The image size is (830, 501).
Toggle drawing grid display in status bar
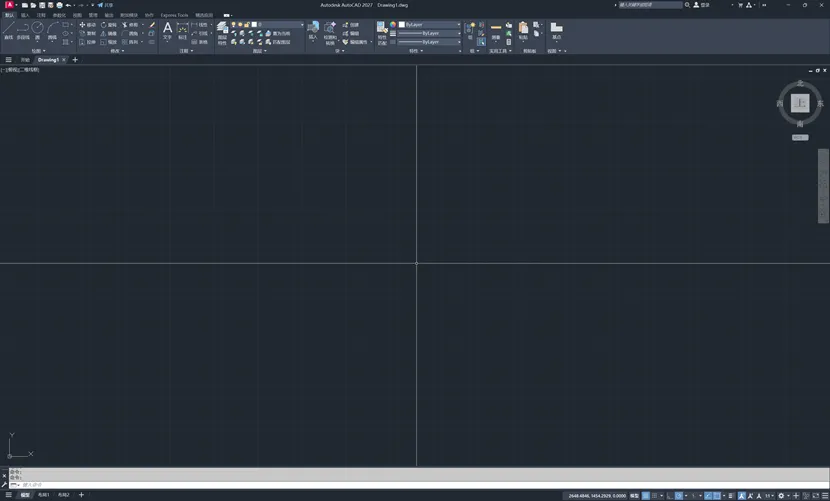[x=646, y=496]
